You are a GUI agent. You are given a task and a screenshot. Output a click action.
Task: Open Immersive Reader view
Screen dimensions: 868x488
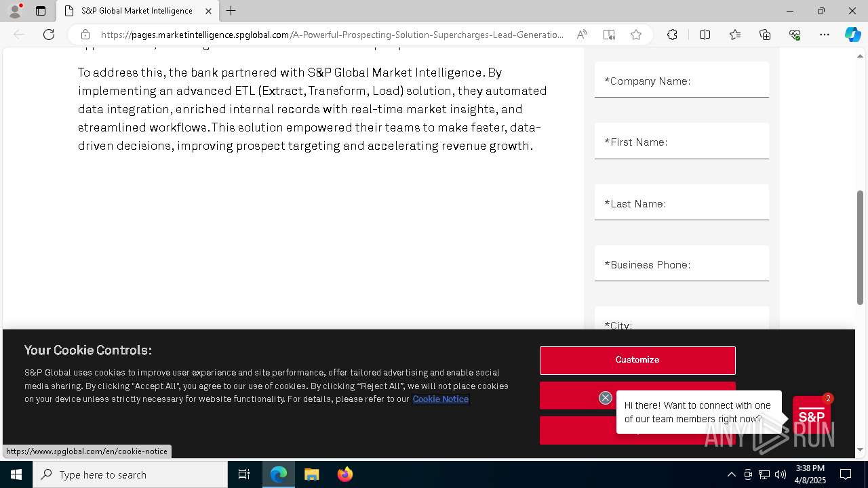609,35
